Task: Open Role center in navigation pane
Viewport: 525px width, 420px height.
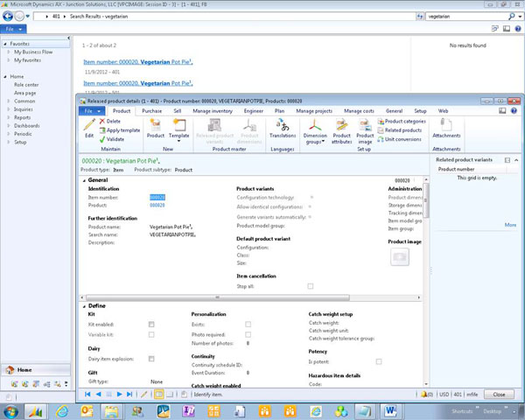Action: coord(26,85)
